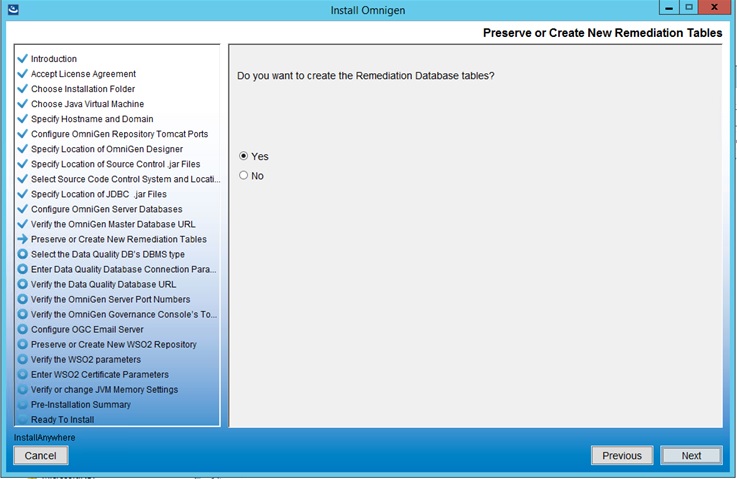The width and height of the screenshot is (737, 479).
Task: Click circle icon beside Verify the WSO2 parameters
Action: tap(23, 359)
